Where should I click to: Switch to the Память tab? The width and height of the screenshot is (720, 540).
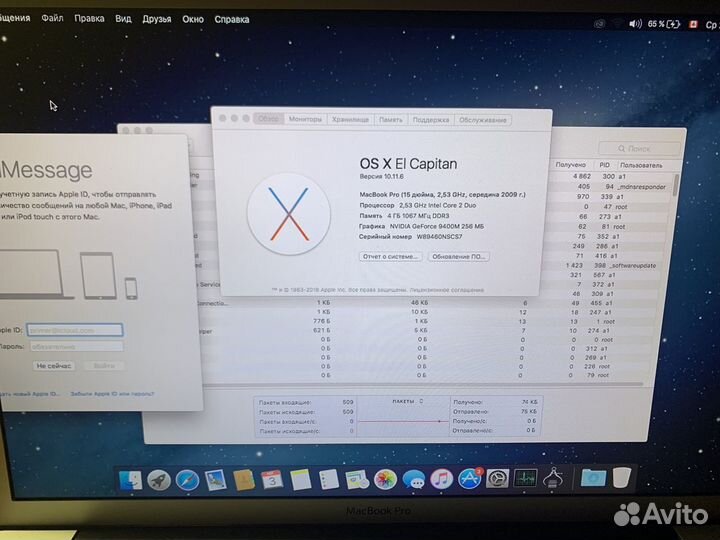pyautogui.click(x=391, y=120)
